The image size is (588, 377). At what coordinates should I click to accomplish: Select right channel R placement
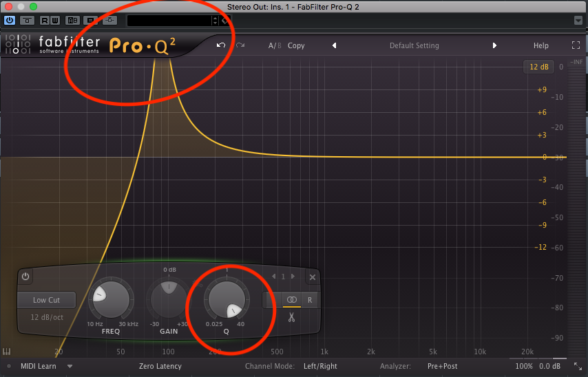click(x=310, y=300)
